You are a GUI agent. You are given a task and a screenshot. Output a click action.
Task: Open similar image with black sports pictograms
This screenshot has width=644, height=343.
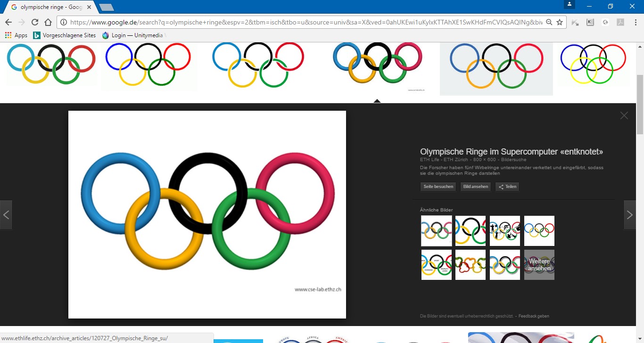tap(505, 231)
